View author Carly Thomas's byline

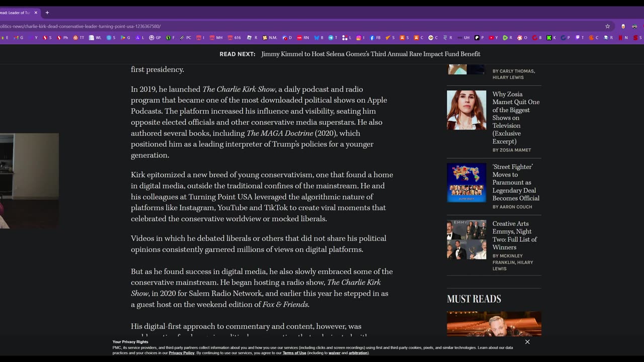click(514, 71)
